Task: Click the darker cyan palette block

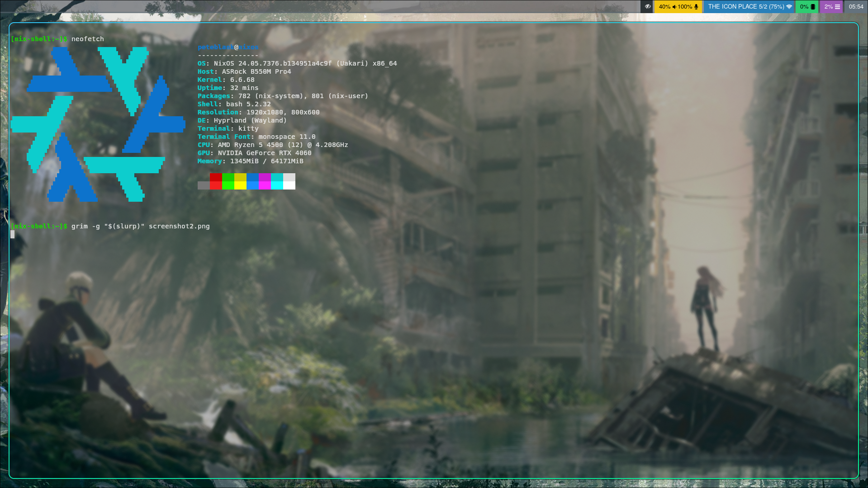Action: (277, 177)
